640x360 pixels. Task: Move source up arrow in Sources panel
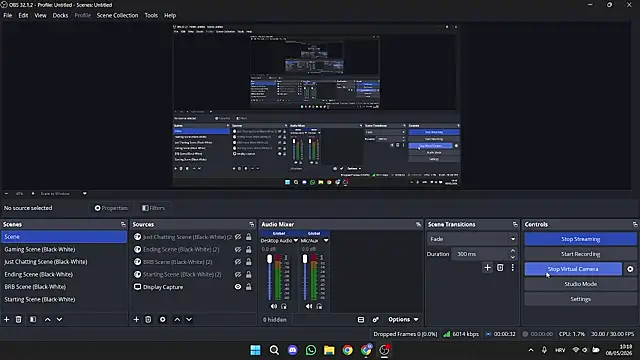tap(177, 320)
